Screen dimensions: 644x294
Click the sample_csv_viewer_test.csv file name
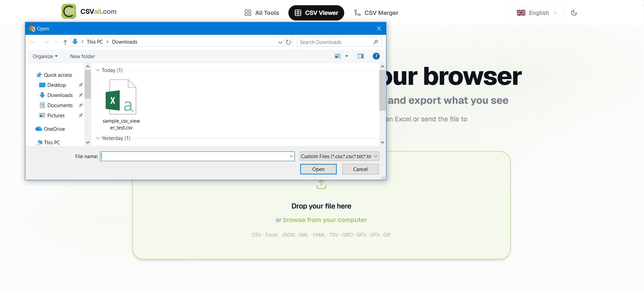(121, 124)
